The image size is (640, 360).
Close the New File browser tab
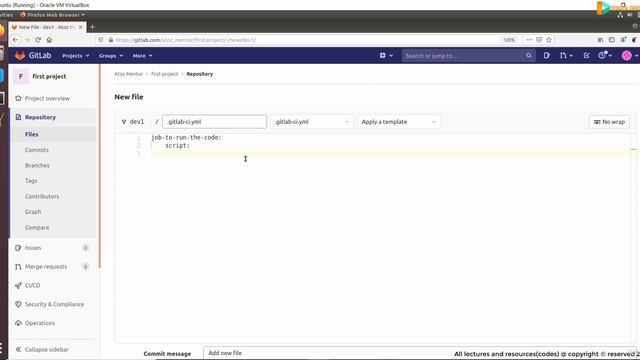80,27
